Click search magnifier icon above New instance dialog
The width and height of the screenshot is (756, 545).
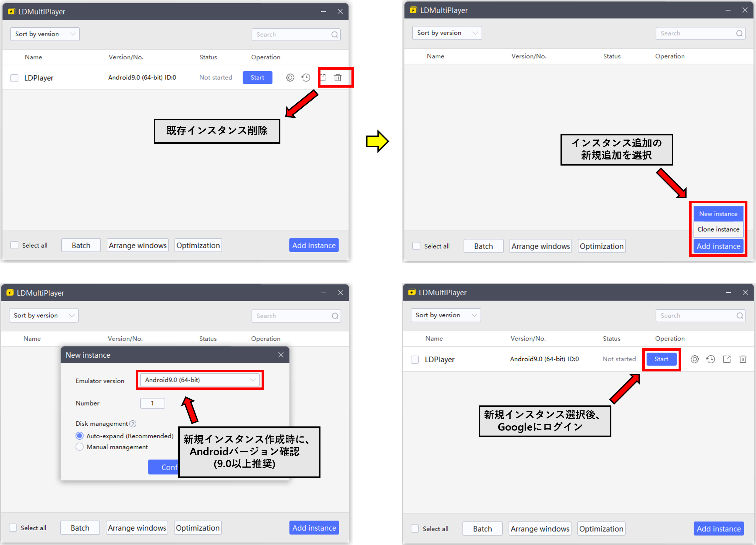[335, 316]
